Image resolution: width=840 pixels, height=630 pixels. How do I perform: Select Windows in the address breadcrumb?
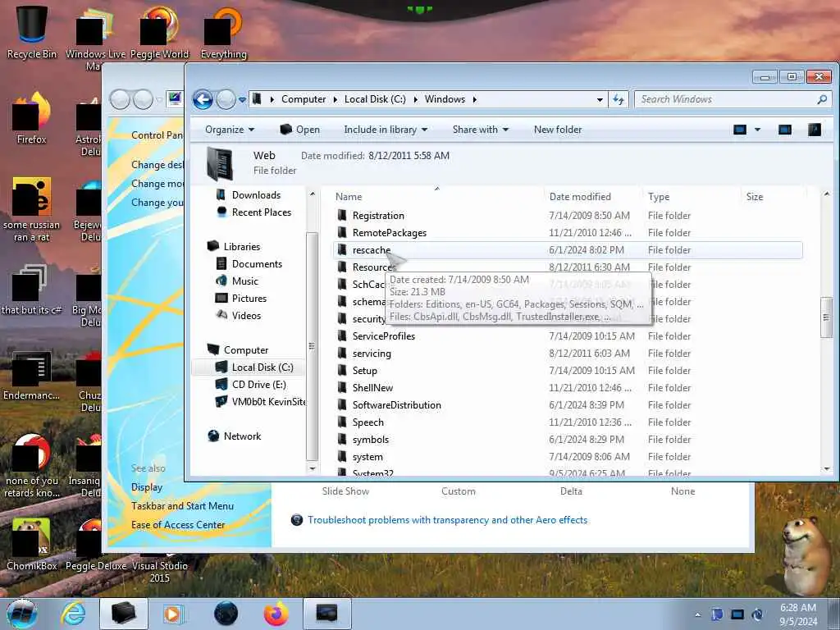[x=445, y=99]
